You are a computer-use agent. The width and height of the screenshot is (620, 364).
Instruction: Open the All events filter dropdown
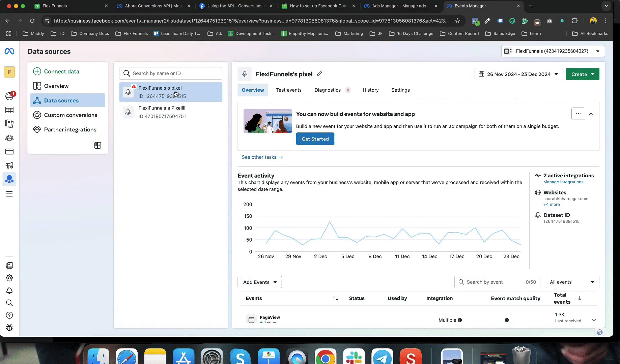572,282
